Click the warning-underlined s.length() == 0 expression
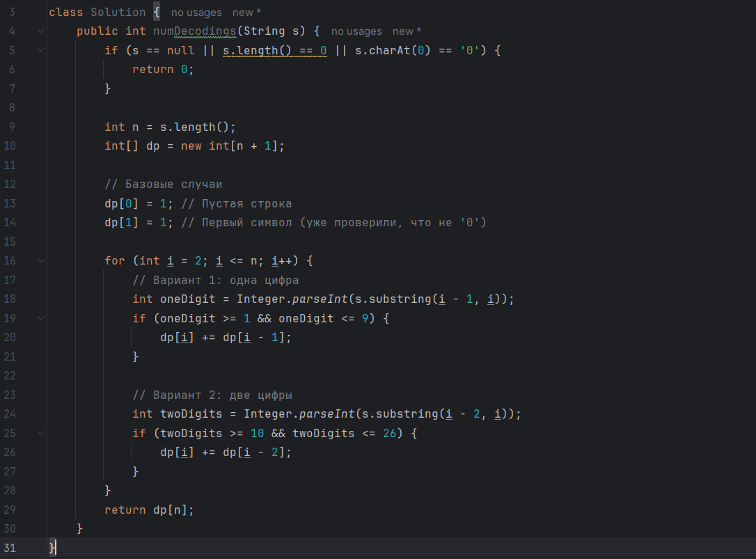Image resolution: width=756 pixels, height=559 pixels. coord(275,50)
